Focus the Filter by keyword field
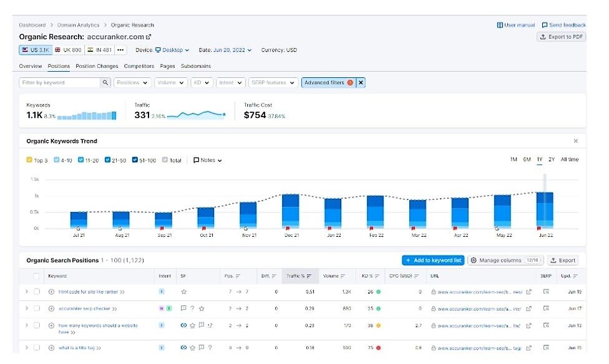This screenshot has width=609, height=364. point(59,83)
